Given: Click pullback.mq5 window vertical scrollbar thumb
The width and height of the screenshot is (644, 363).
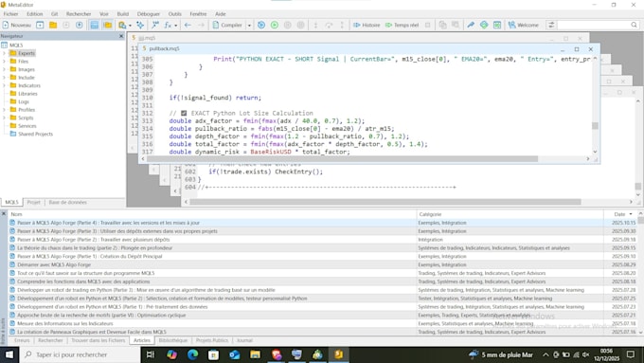Looking at the screenshot, I should [595, 126].
